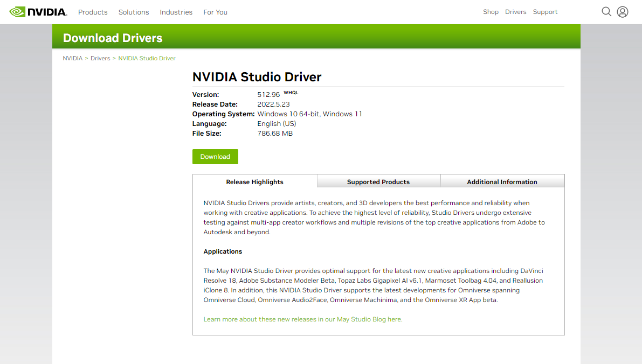Image resolution: width=642 pixels, height=364 pixels.
Task: Click the Drivers breadcrumb link
Action: (100, 59)
